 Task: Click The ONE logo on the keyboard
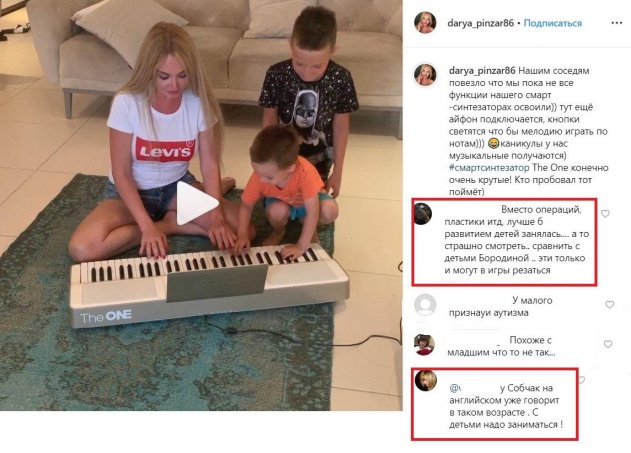[106, 316]
